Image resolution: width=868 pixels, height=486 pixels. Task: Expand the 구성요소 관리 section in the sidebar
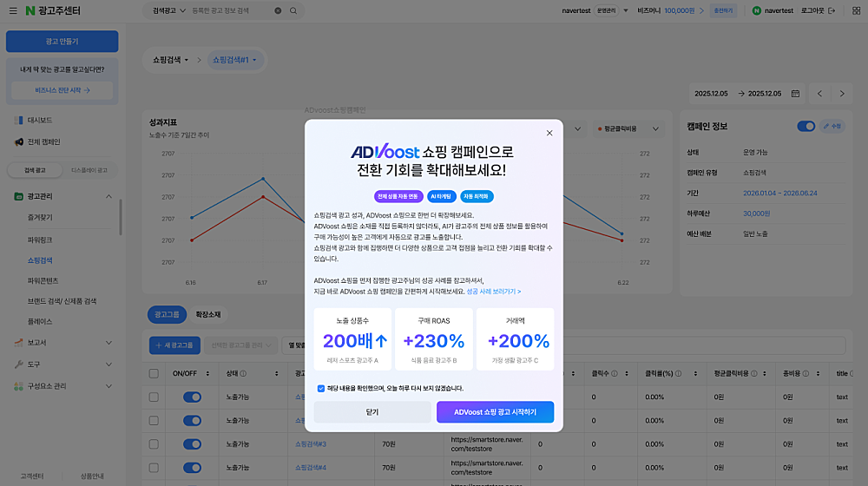click(108, 386)
